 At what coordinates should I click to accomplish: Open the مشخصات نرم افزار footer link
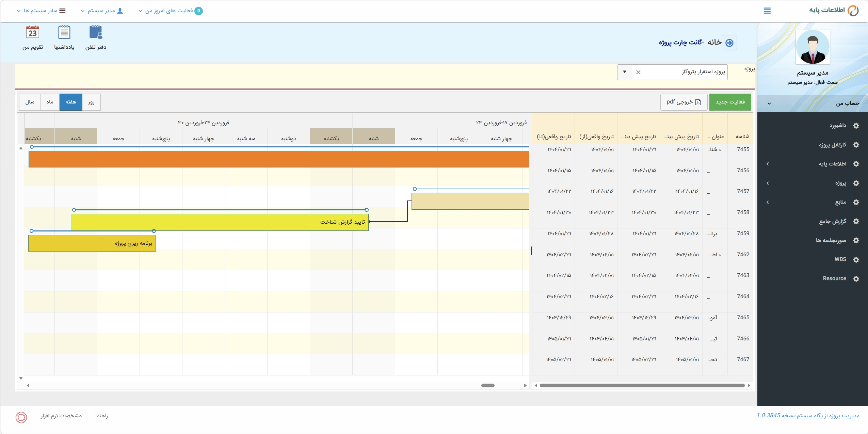(x=61, y=416)
